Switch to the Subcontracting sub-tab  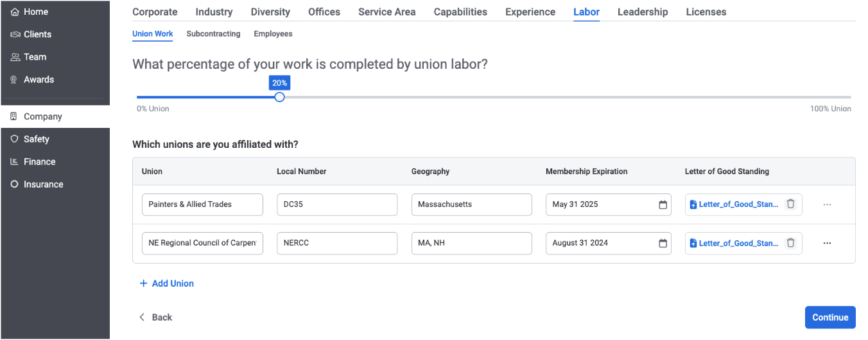pyautogui.click(x=213, y=34)
